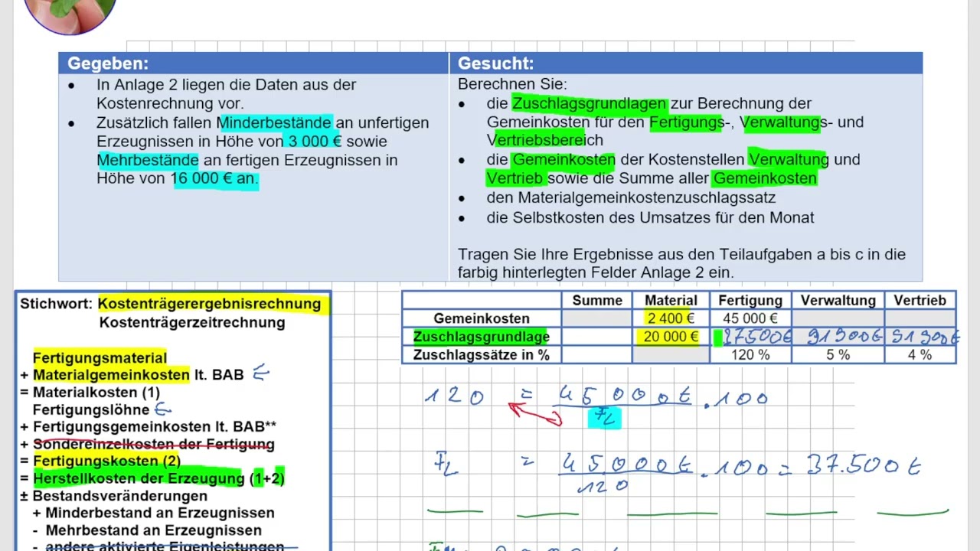
Task: Click the handwritten result "37.500 €"
Action: (x=864, y=465)
